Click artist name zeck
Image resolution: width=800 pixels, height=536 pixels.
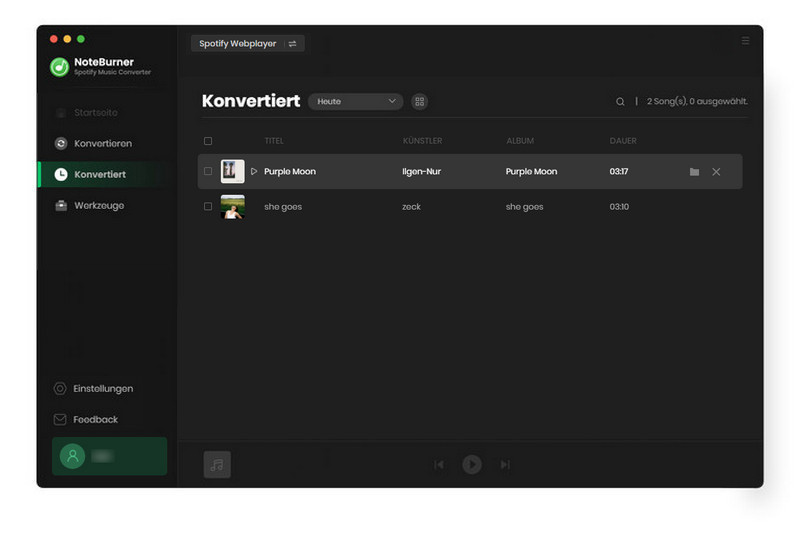click(x=411, y=207)
